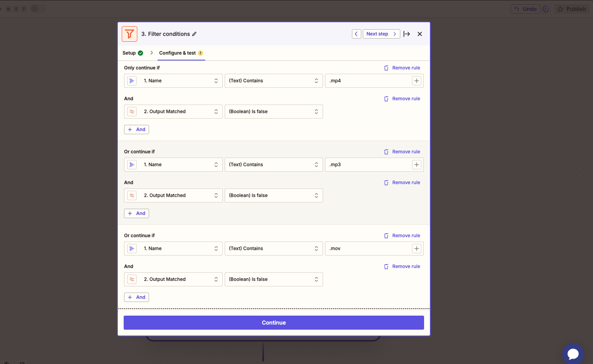
Task: Rename step with pencil edit icon
Action: click(194, 34)
